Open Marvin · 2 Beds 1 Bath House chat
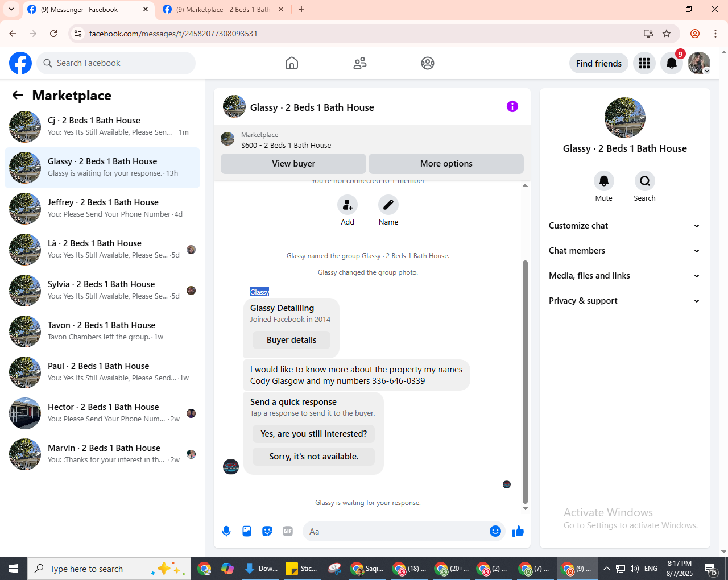The height and width of the screenshot is (580, 728). [x=102, y=454]
